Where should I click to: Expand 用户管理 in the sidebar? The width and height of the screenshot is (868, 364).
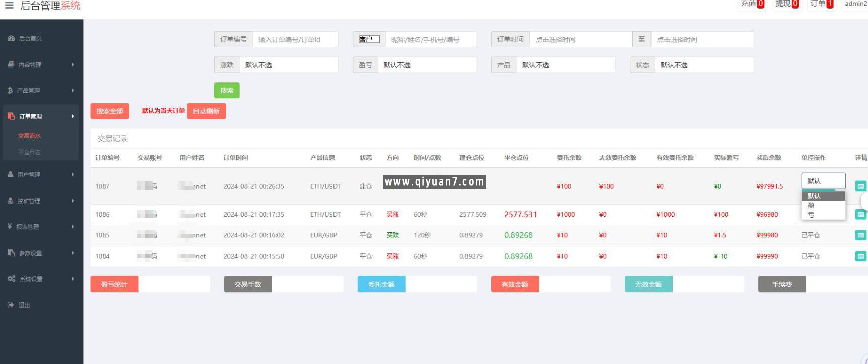tap(40, 175)
